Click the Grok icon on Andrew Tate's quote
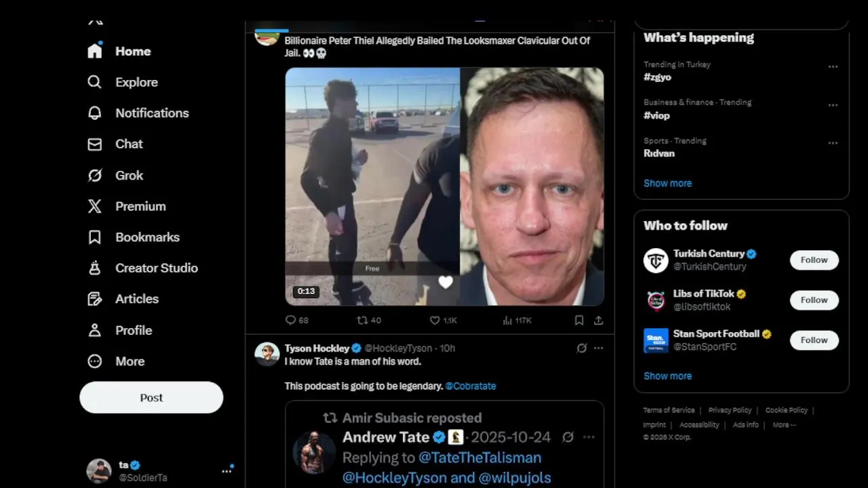This screenshot has height=488, width=868. click(x=568, y=437)
